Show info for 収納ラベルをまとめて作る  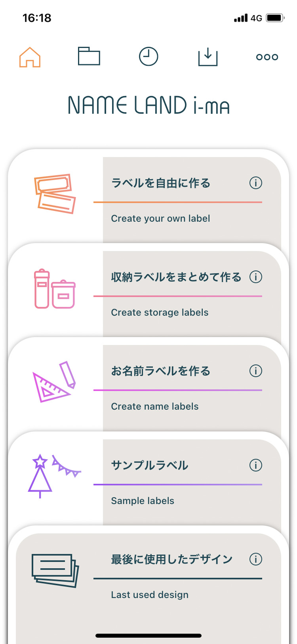click(256, 277)
